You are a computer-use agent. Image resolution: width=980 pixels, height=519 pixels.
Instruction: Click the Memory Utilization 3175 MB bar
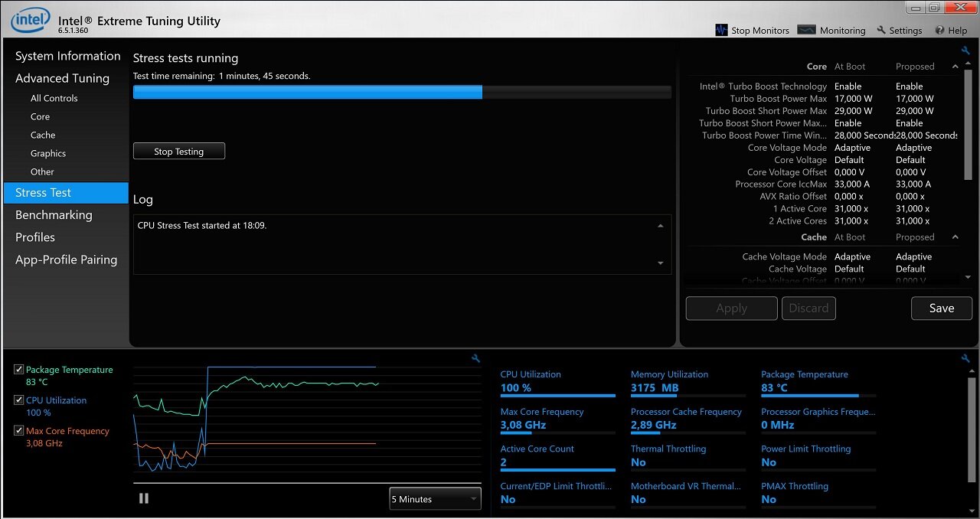click(688, 396)
